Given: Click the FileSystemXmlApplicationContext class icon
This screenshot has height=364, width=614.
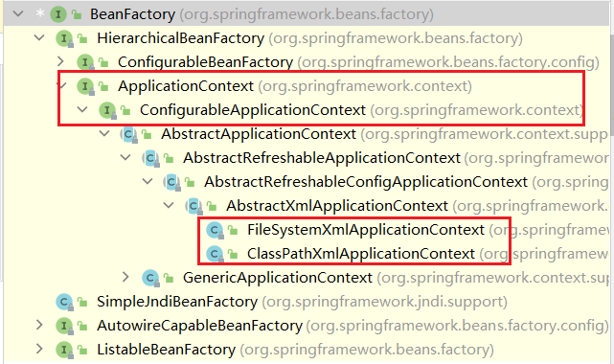Looking at the screenshot, I should coord(215,230).
